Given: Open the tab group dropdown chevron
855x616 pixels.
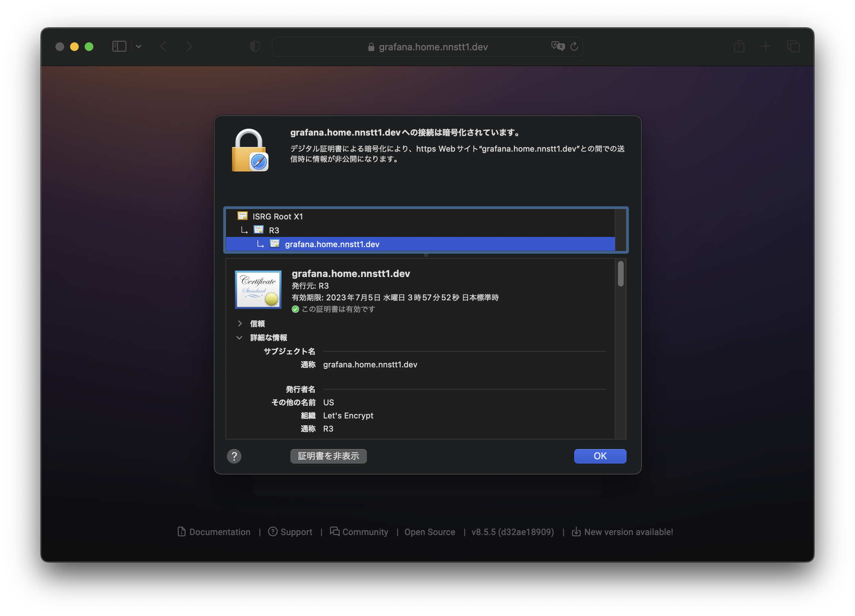Looking at the screenshot, I should coord(139,46).
